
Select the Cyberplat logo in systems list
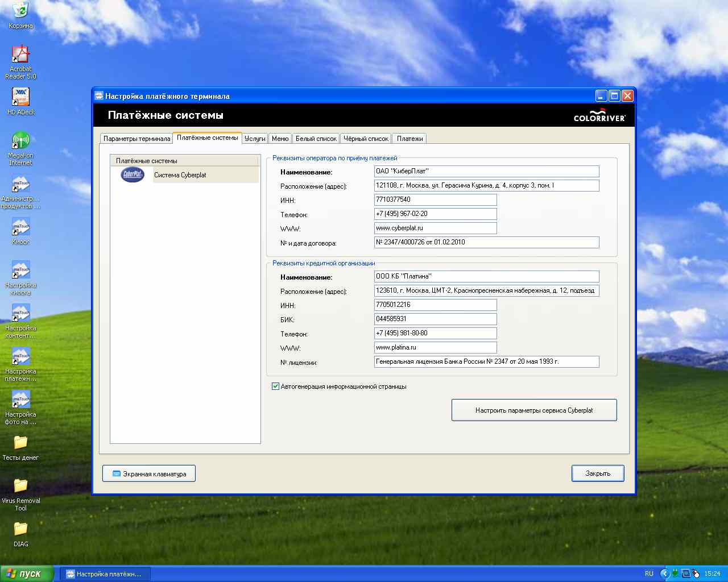click(133, 174)
